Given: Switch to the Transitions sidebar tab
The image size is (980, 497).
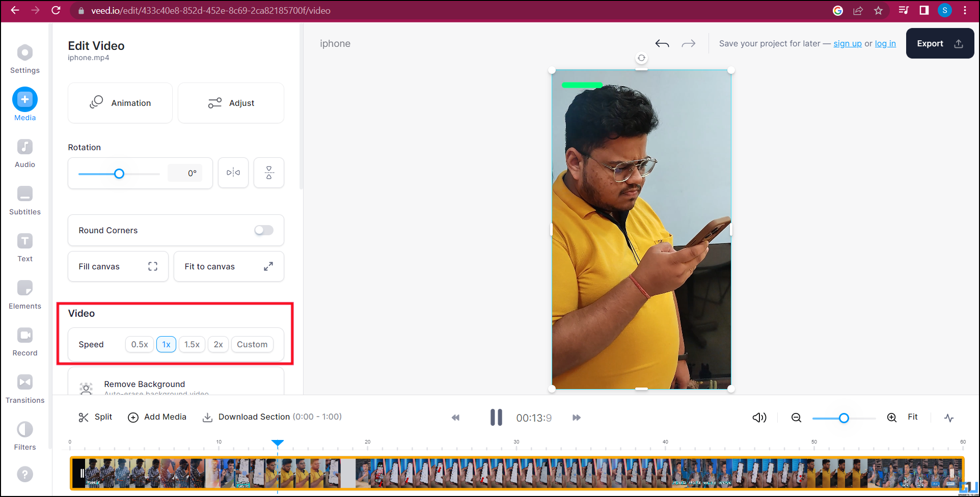Looking at the screenshot, I should (25, 389).
